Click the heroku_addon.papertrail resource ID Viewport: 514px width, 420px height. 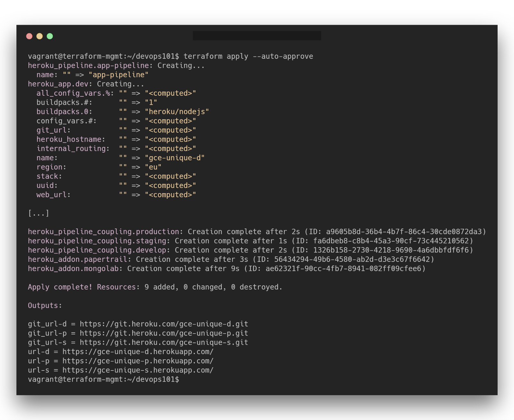tap(352, 259)
